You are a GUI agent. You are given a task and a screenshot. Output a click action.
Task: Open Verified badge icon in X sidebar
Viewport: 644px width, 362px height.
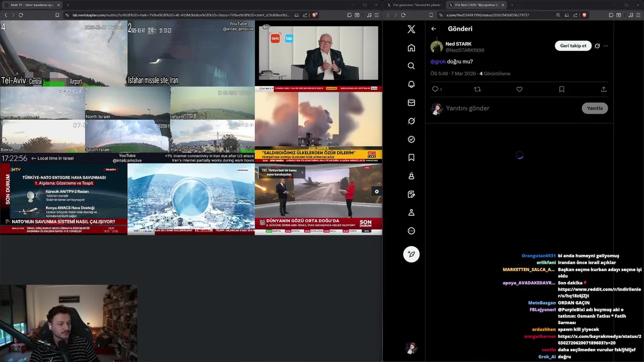pyautogui.click(x=411, y=139)
